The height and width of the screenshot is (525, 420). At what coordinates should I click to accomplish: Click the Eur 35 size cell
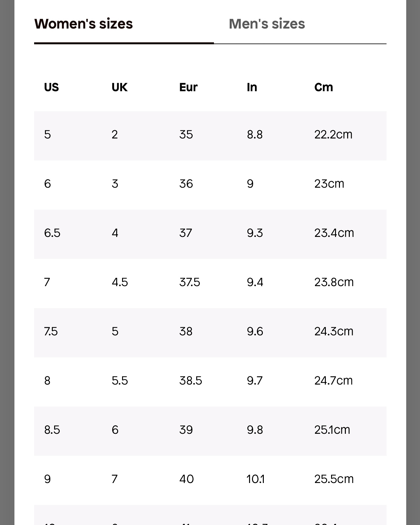tap(186, 135)
